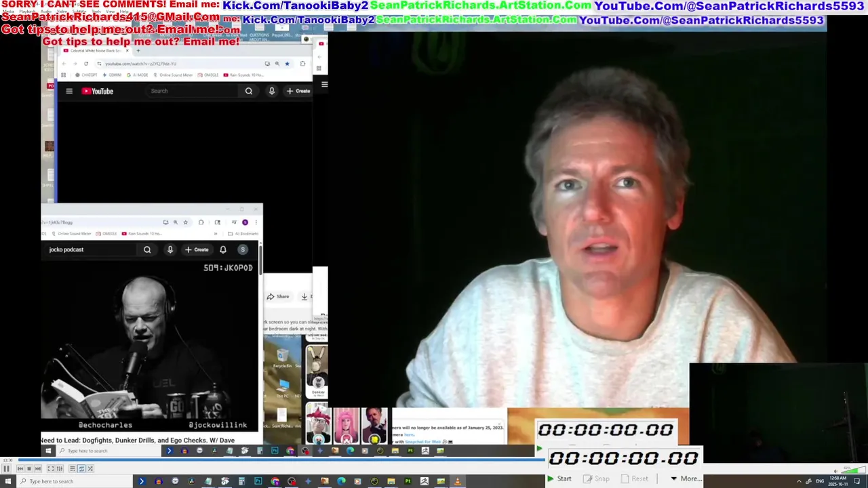868x488 pixels.
Task: Open Create menu in jocko podcast window
Action: [197, 249]
